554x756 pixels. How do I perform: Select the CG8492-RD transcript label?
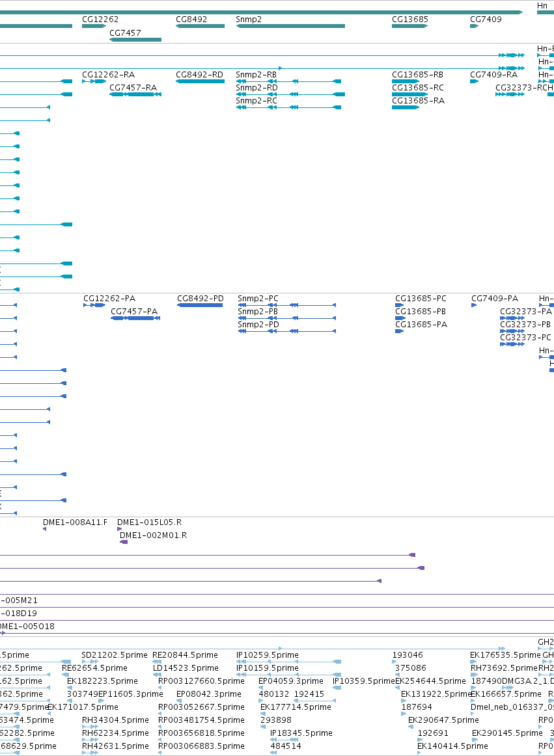(199, 75)
